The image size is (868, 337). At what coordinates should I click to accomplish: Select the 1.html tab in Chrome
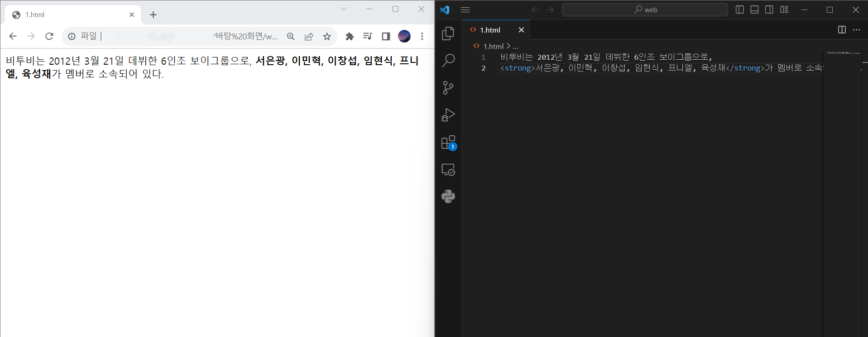click(73, 15)
